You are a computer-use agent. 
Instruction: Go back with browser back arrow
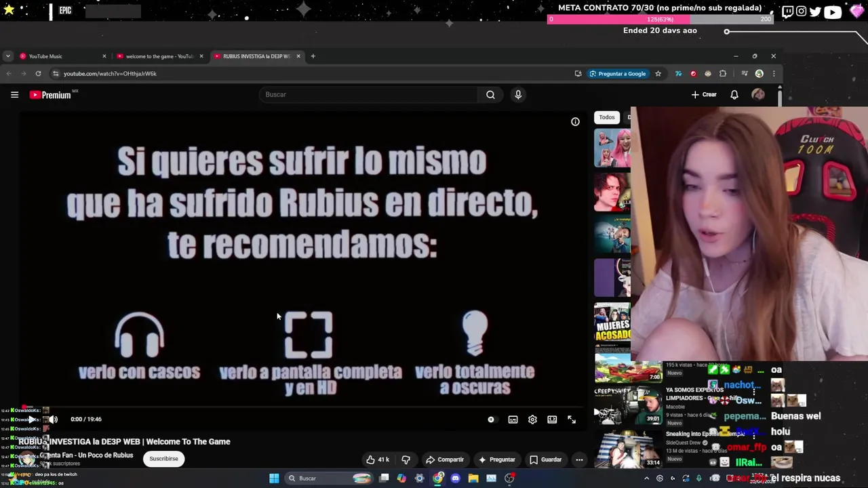click(x=9, y=73)
